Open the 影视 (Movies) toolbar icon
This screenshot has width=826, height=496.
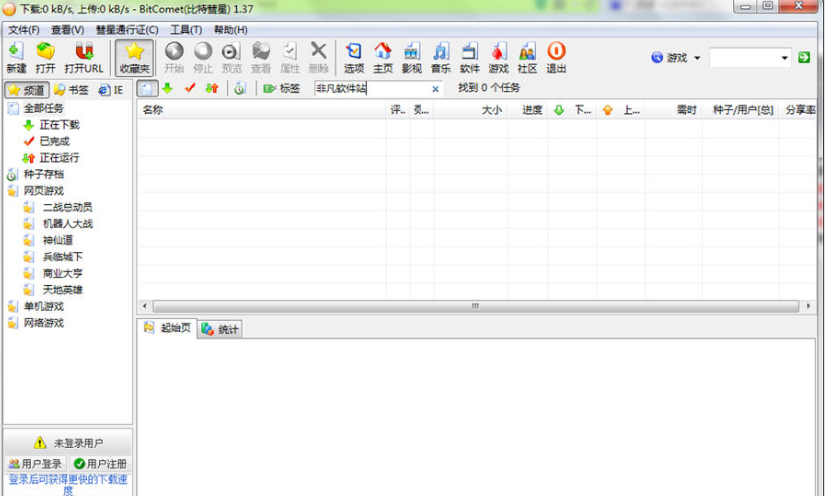(411, 57)
